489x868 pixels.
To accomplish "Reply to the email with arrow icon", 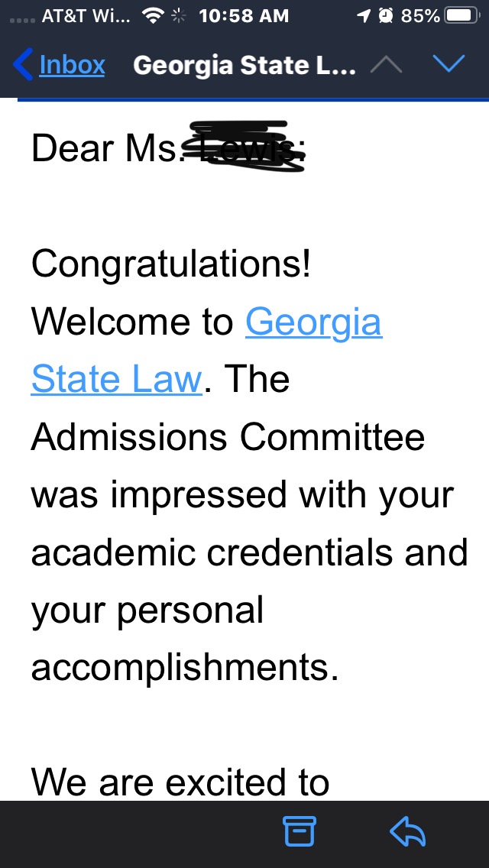I will (407, 832).
